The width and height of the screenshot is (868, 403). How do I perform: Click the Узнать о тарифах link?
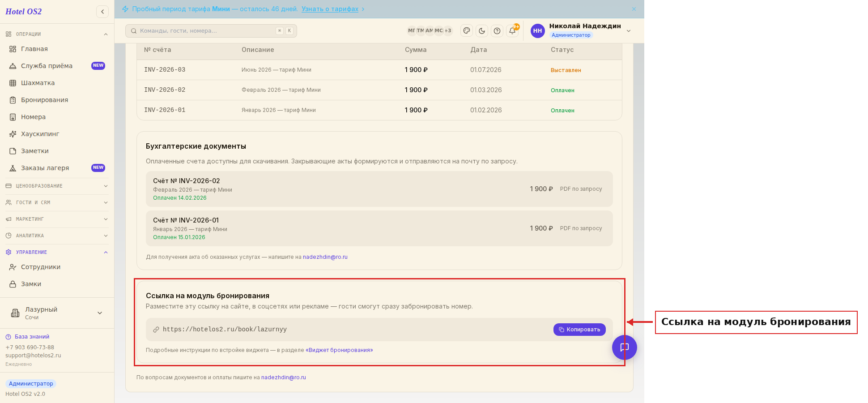click(x=330, y=9)
